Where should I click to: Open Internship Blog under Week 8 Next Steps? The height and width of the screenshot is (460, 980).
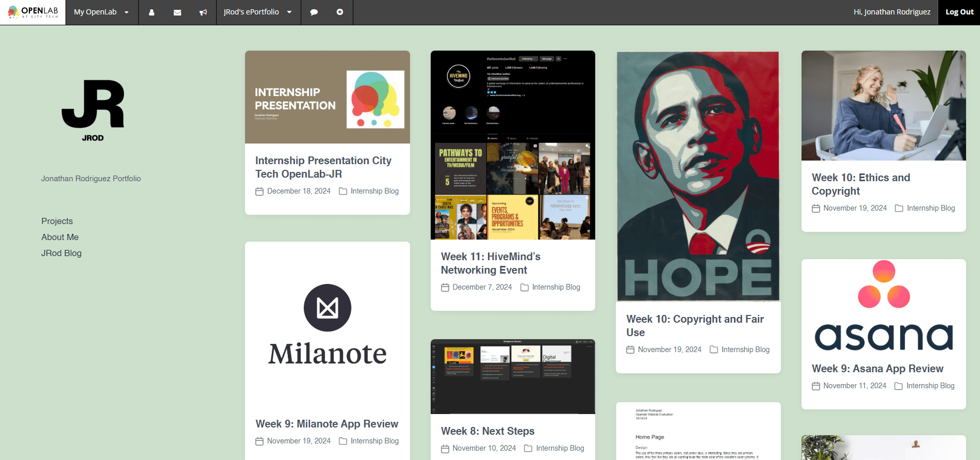pyautogui.click(x=560, y=448)
